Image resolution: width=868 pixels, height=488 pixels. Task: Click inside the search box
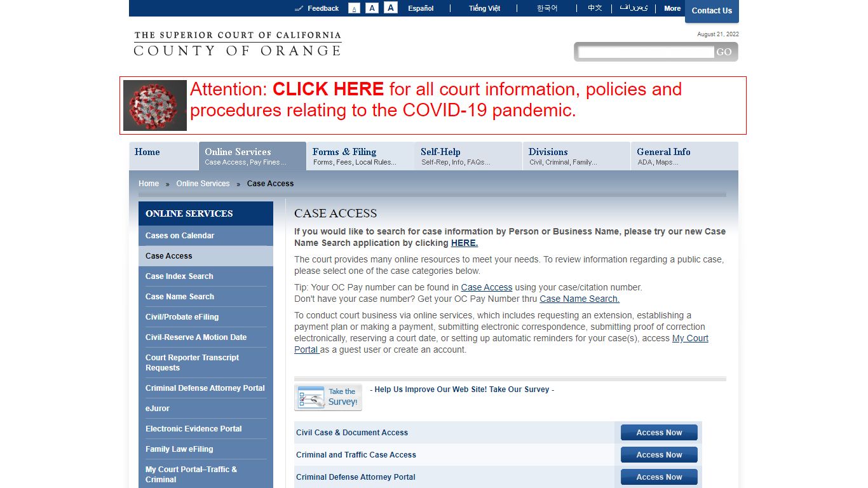click(644, 51)
